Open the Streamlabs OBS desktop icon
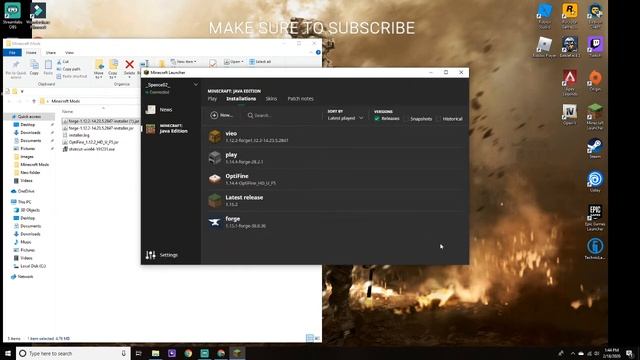The width and height of the screenshot is (640, 360). [x=13, y=16]
